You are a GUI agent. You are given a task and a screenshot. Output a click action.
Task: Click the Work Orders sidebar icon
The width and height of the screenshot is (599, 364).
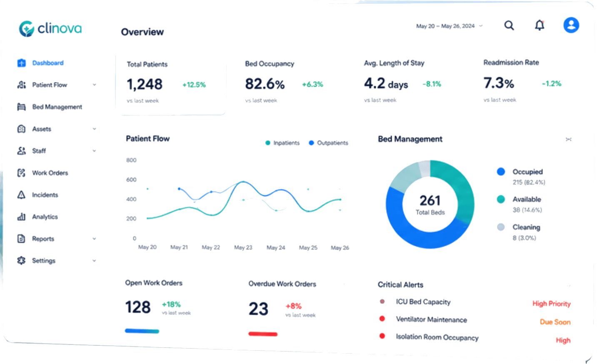pos(22,173)
